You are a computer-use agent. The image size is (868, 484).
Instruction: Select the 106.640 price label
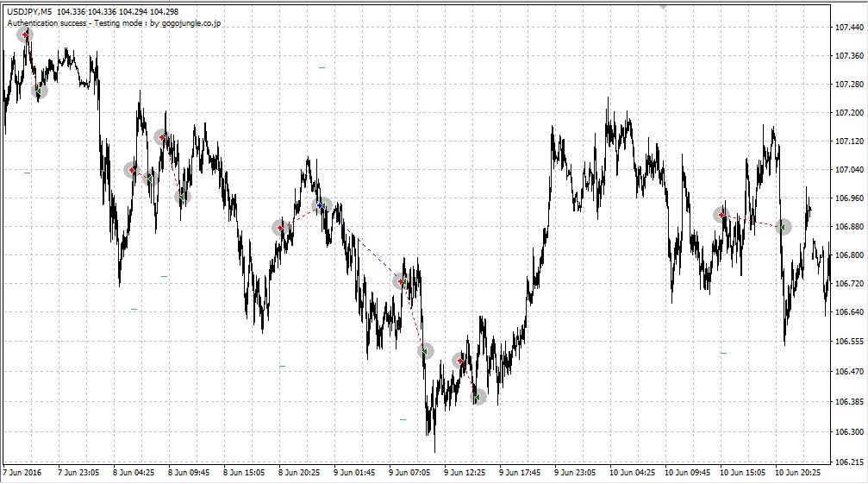849,312
